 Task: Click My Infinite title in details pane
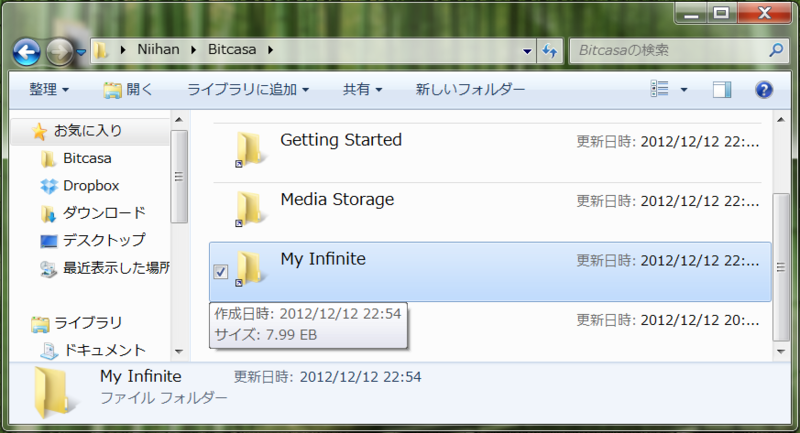pos(140,376)
